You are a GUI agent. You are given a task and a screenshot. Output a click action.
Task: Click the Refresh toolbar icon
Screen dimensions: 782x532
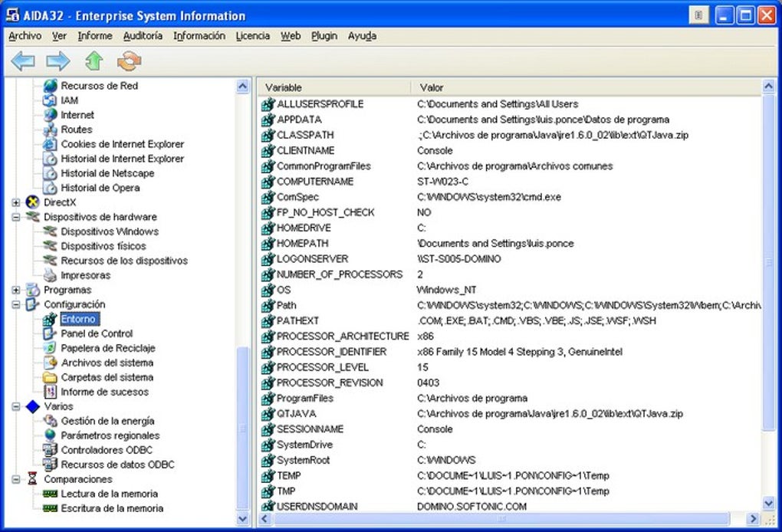(129, 61)
